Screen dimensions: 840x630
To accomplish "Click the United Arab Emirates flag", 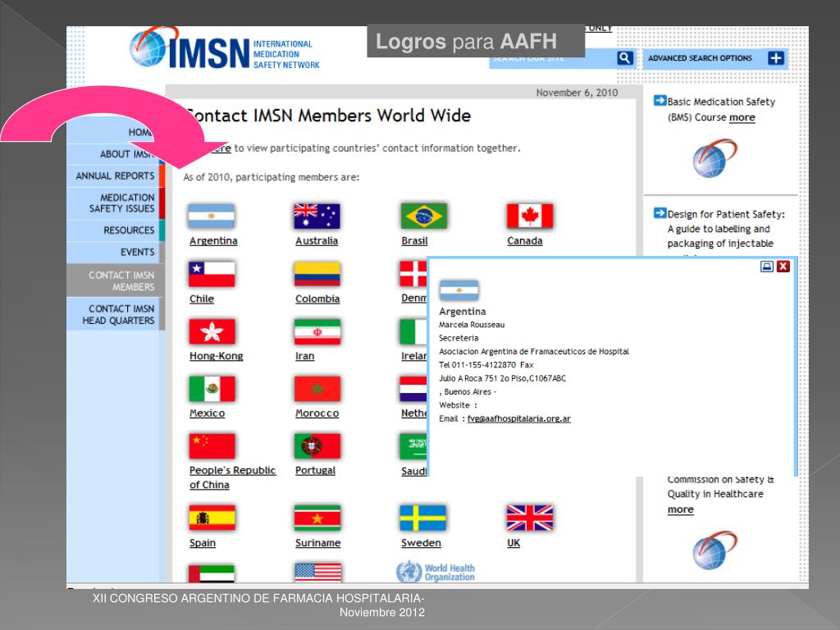I will point(212,573).
